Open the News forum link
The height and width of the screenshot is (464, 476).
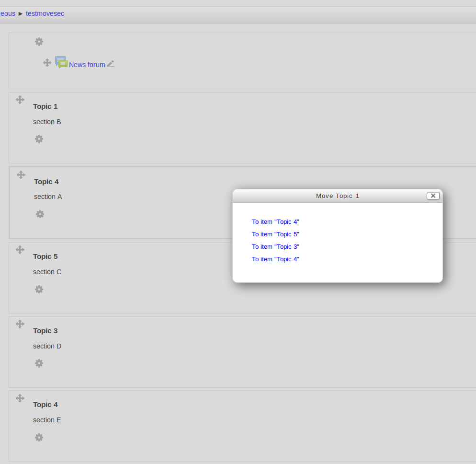[x=87, y=65]
